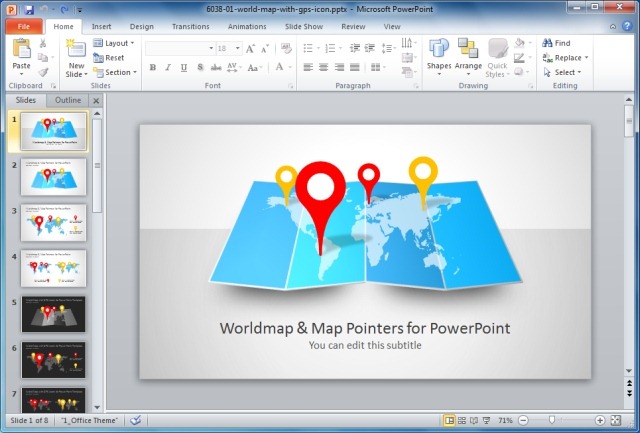Click the Paste clipboard icon
Image resolution: width=640 pixels, height=433 pixels.
21,48
